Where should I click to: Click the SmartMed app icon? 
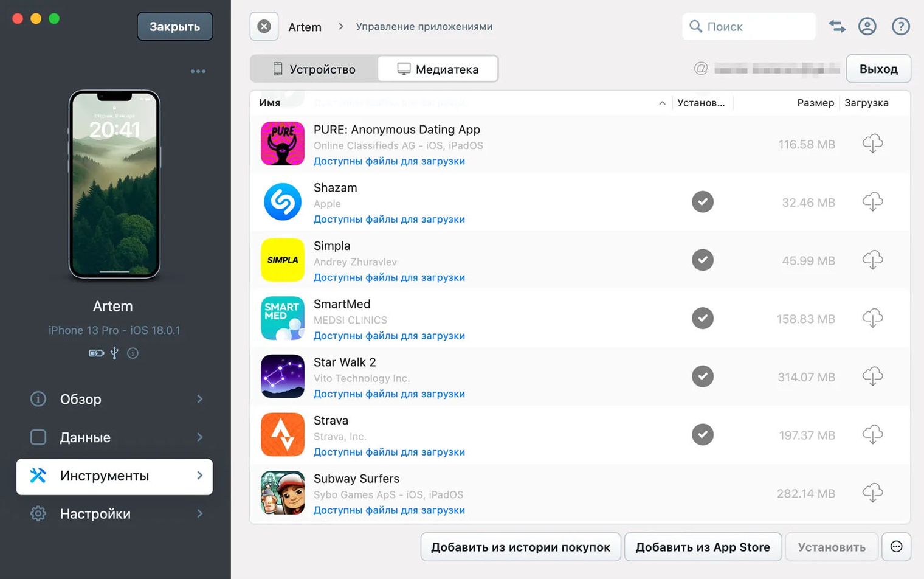[x=283, y=318]
